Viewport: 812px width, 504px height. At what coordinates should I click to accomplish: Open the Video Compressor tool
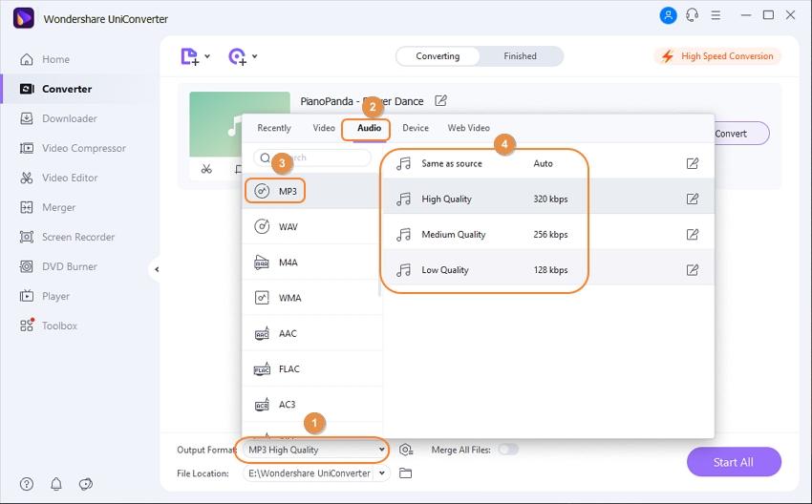pos(73,148)
